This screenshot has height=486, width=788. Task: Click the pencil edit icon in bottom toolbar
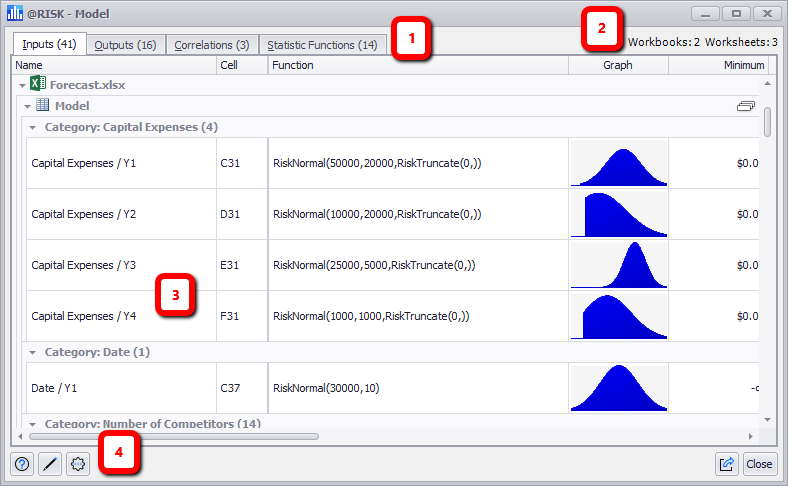[x=50, y=464]
